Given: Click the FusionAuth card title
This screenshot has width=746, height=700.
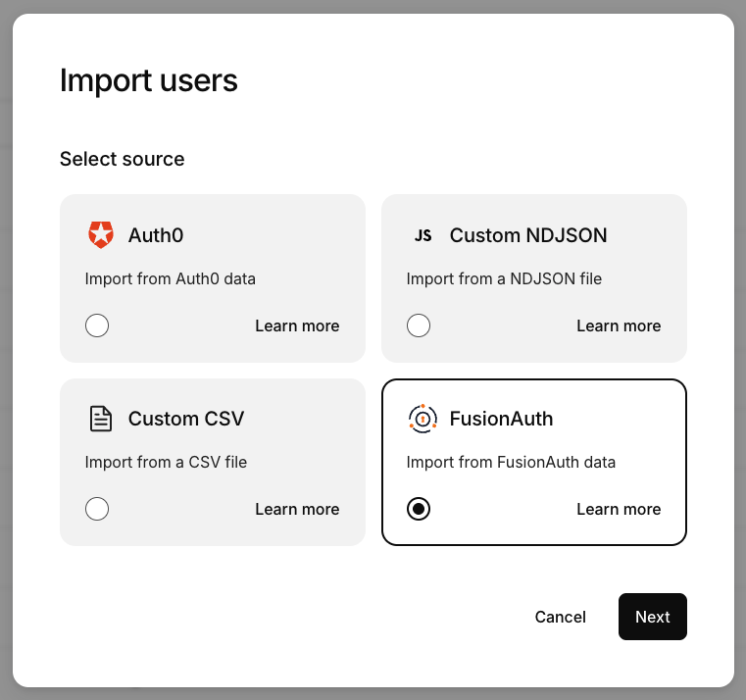Looking at the screenshot, I should 501,419.
